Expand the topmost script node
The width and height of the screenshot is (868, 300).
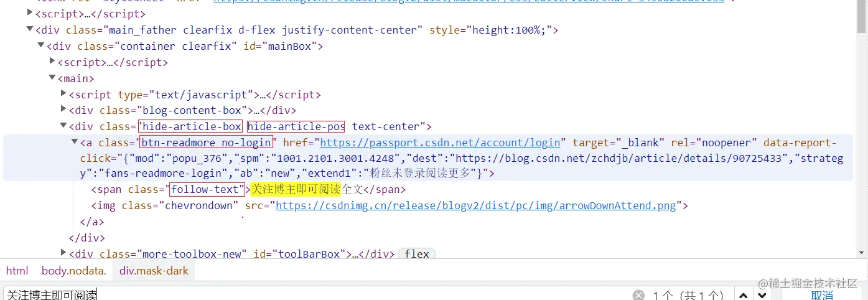tap(30, 13)
